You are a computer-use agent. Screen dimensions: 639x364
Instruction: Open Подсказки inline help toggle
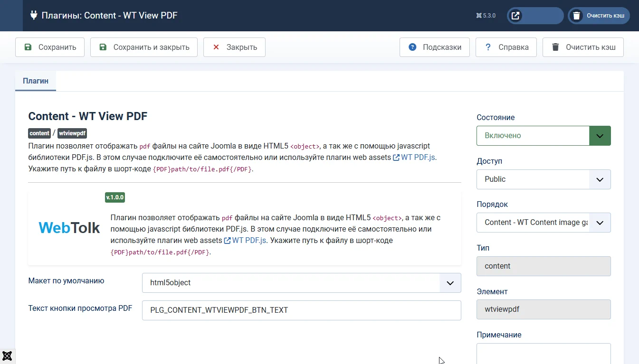(x=434, y=47)
